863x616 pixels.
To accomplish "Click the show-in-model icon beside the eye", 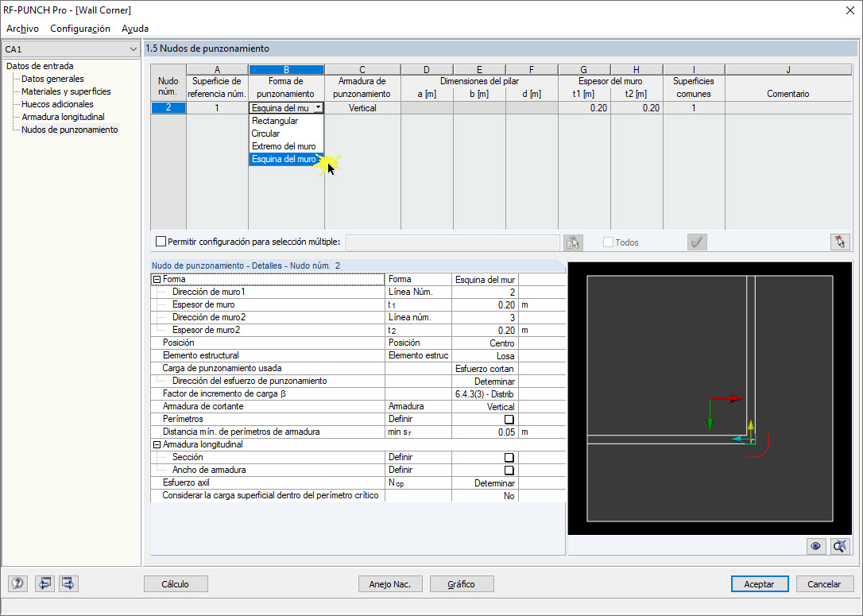I will click(840, 545).
